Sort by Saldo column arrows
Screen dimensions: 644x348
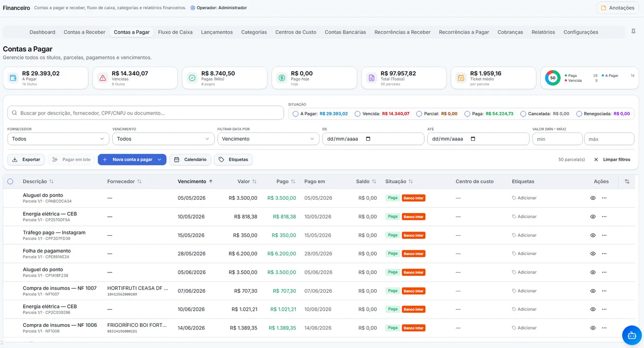[x=374, y=181]
